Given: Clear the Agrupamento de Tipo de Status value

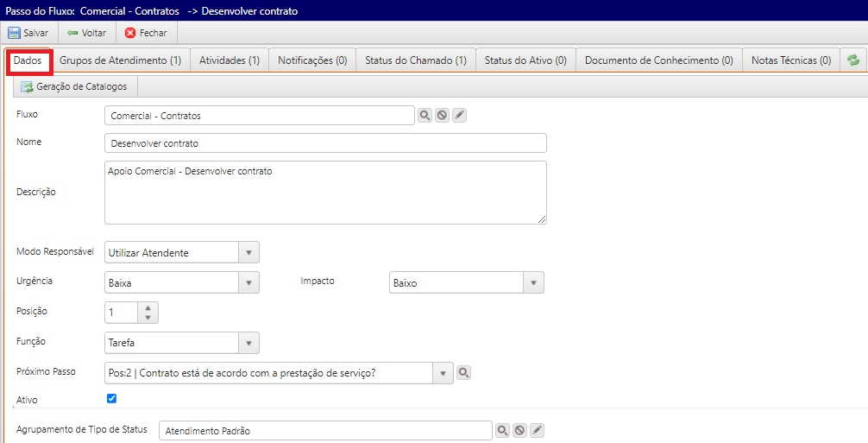Looking at the screenshot, I should click(x=519, y=430).
